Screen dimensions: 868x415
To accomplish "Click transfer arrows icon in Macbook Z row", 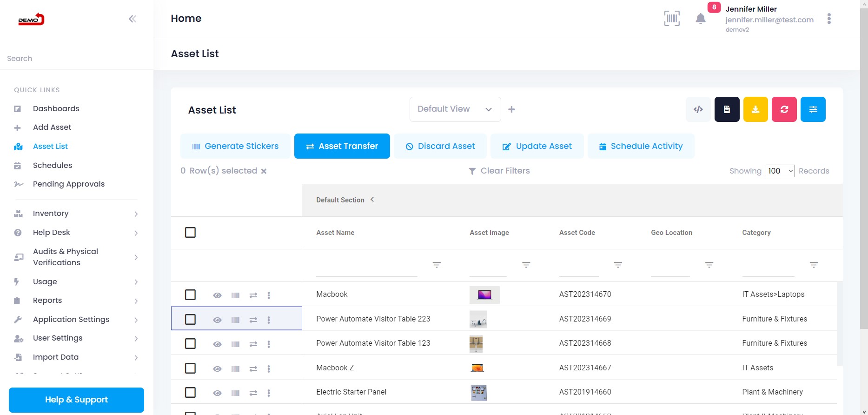I will click(x=253, y=369).
